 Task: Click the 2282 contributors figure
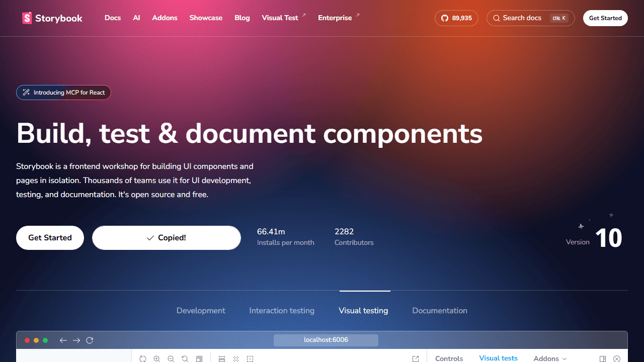344,232
